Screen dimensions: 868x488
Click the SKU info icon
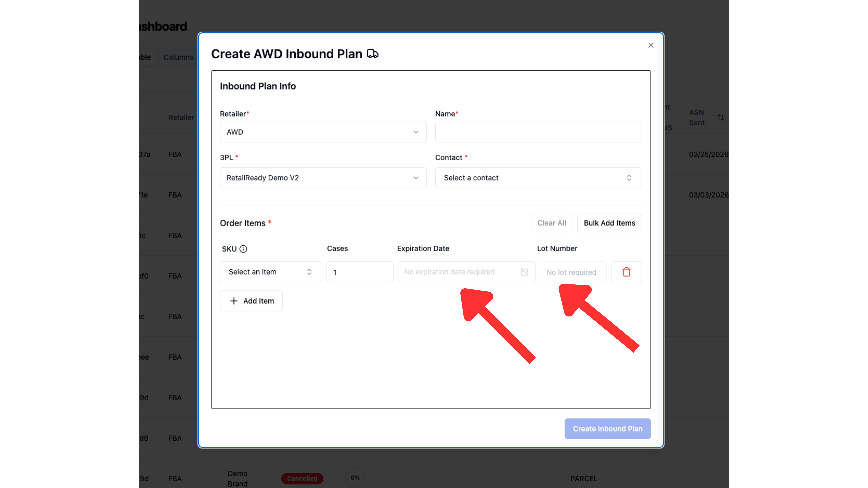(x=243, y=249)
